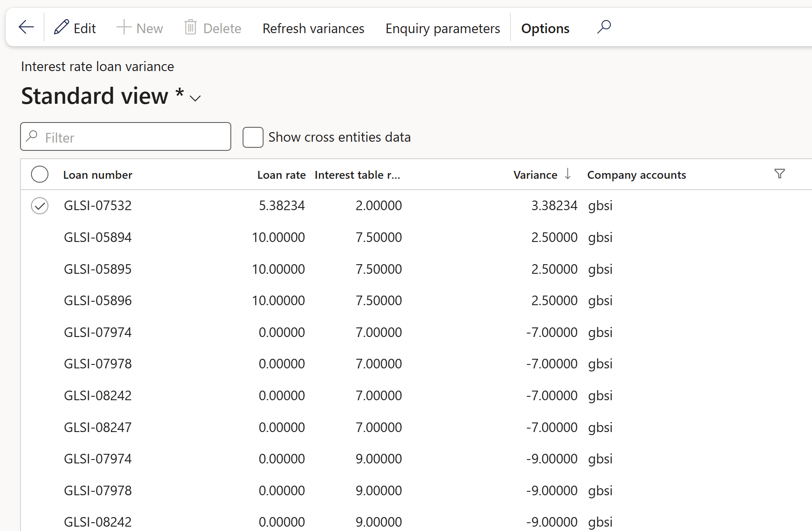Viewport: 812px width, 531px height.
Task: Click company gbsi in GLSI-07532 row
Action: pos(600,205)
